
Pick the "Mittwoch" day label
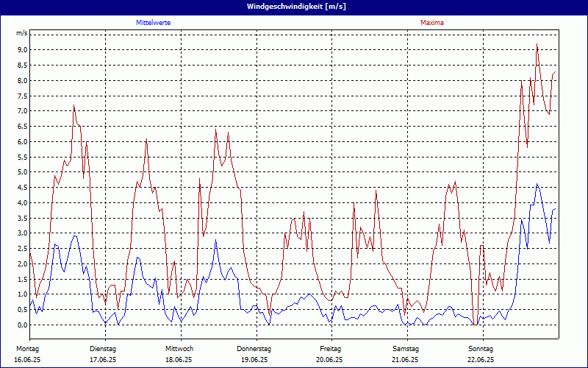coord(179,348)
